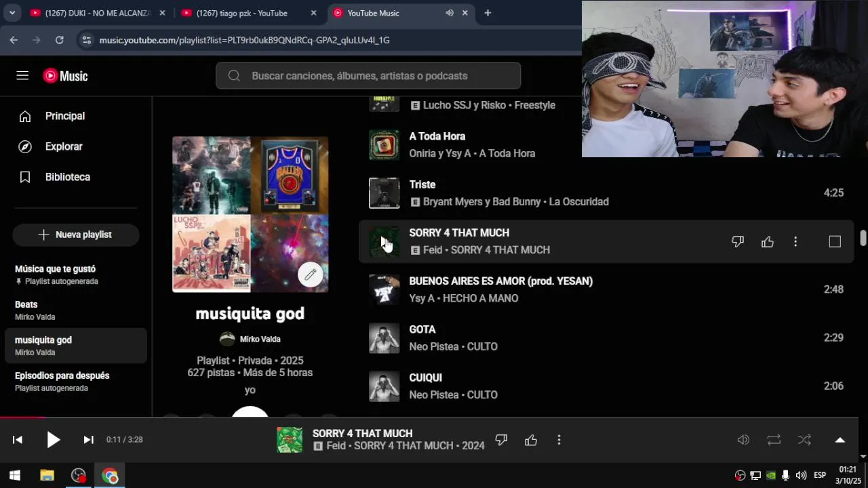This screenshot has height=488, width=868.
Task: Click the Mirko Valda avatar
Action: pos(227,339)
